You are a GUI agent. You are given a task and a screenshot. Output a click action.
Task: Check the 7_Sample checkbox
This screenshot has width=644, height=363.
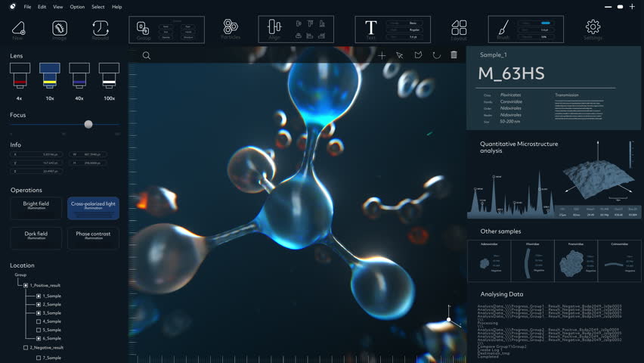pos(39,358)
